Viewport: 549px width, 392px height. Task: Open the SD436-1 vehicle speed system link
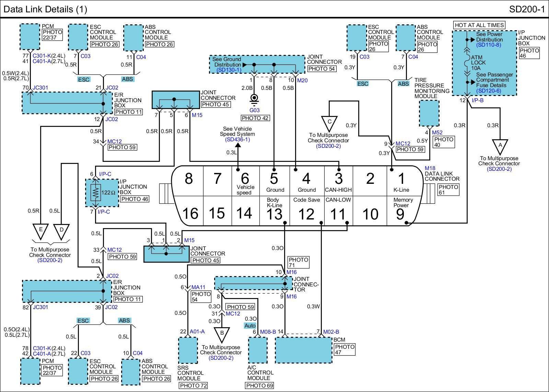(237, 140)
